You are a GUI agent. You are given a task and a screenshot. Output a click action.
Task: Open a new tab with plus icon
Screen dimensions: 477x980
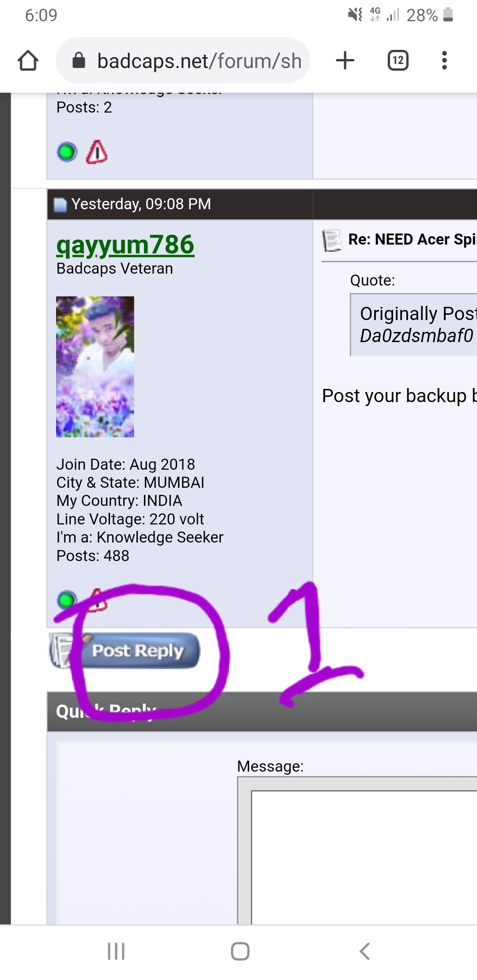[x=345, y=60]
